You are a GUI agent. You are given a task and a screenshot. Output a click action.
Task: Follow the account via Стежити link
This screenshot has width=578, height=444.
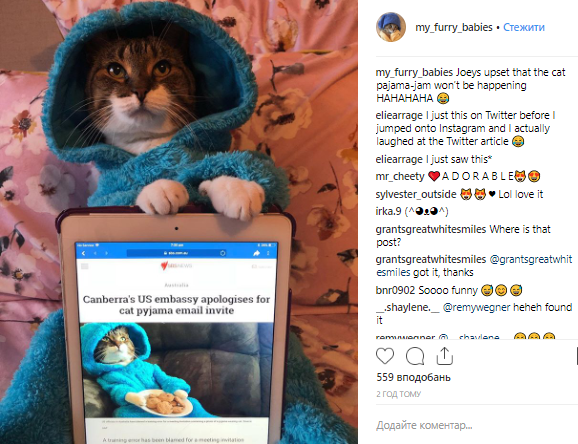(524, 27)
